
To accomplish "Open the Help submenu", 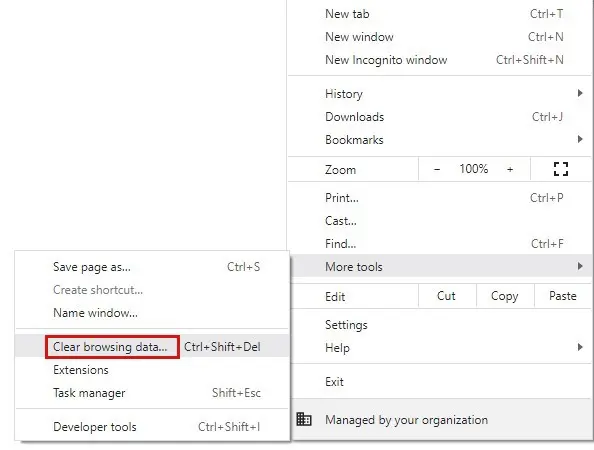I will pyautogui.click(x=440, y=347).
